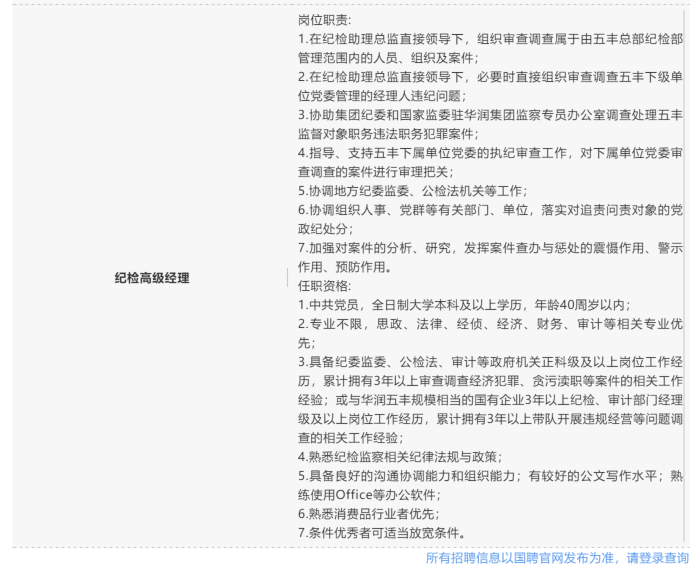Select the line starting 3.协助集团纪委和国家监委

point(490,115)
